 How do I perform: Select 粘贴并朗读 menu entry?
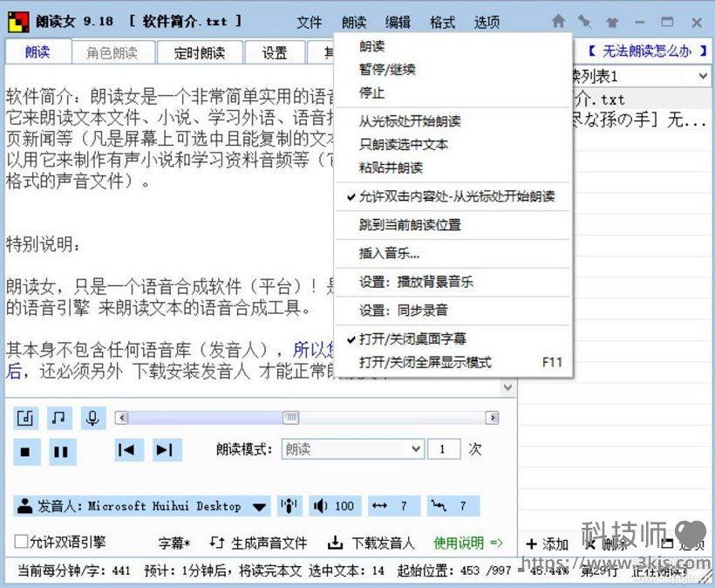click(x=453, y=168)
